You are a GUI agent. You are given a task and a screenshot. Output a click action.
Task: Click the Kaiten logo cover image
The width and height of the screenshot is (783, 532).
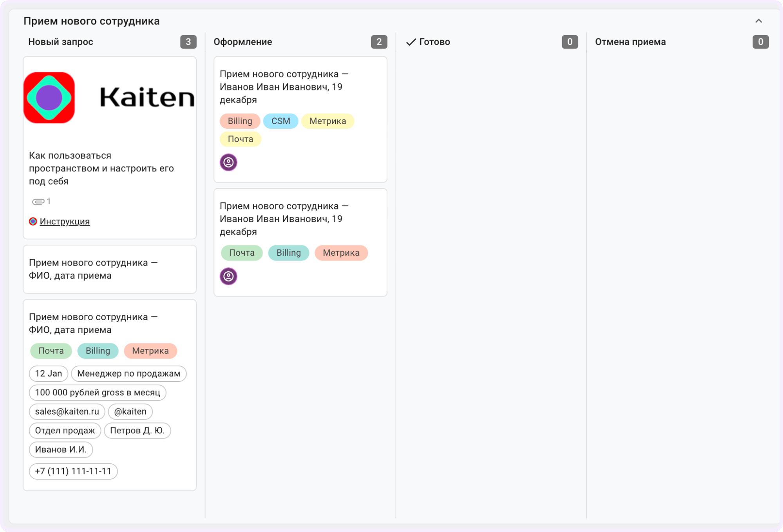pos(109,97)
